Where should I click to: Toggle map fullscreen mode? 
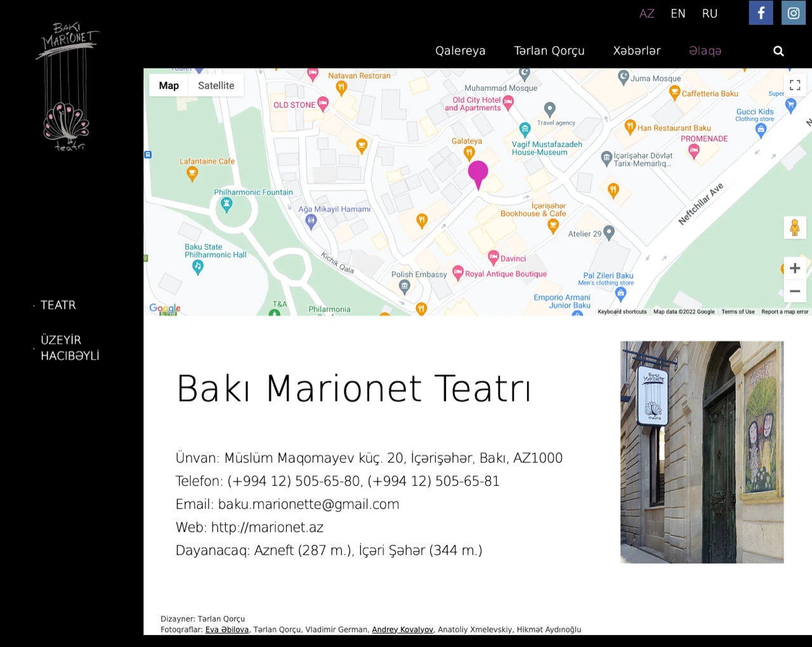pyautogui.click(x=795, y=85)
